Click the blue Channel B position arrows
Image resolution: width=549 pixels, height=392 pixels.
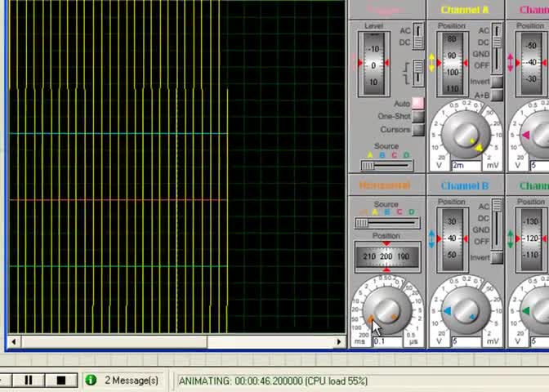pos(431,239)
